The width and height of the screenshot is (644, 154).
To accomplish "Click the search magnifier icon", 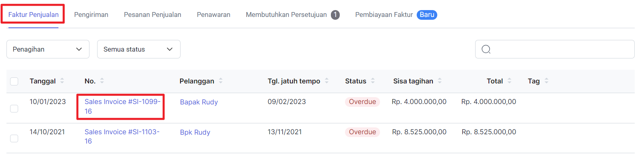I will [x=486, y=49].
